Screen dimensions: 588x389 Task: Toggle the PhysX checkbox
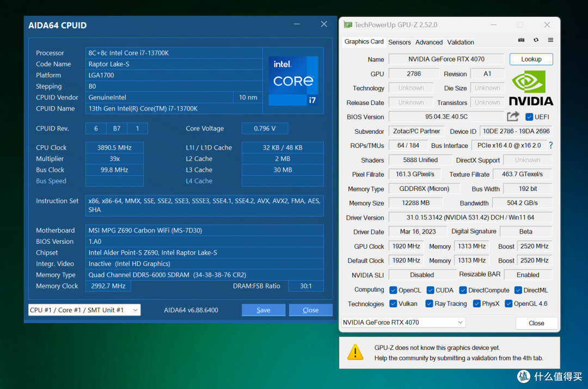click(476, 304)
